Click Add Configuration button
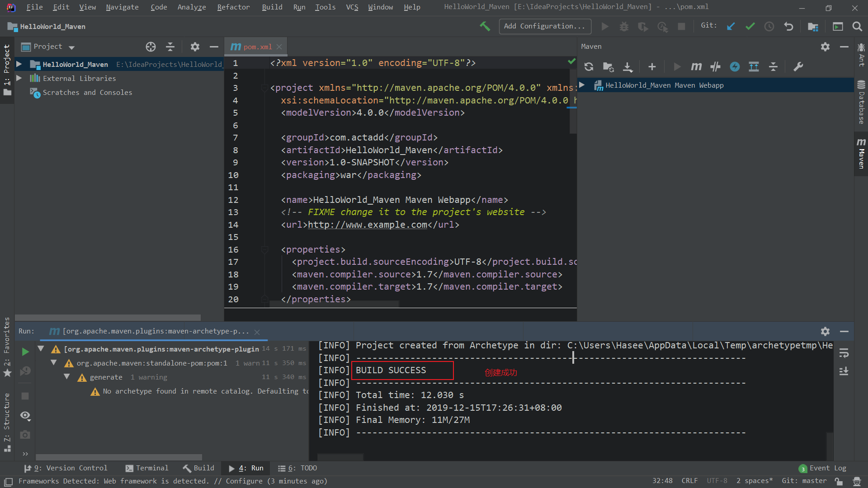This screenshot has height=488, width=868. pyautogui.click(x=545, y=26)
